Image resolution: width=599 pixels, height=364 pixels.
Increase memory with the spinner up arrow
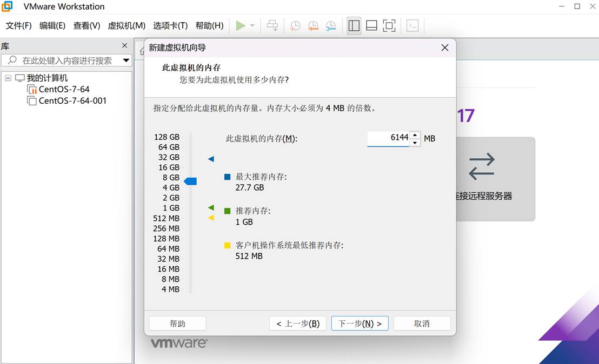tap(415, 135)
